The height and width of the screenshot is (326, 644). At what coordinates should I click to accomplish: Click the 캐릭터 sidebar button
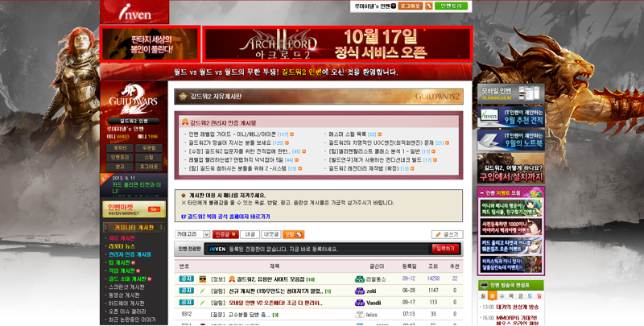click(x=120, y=148)
